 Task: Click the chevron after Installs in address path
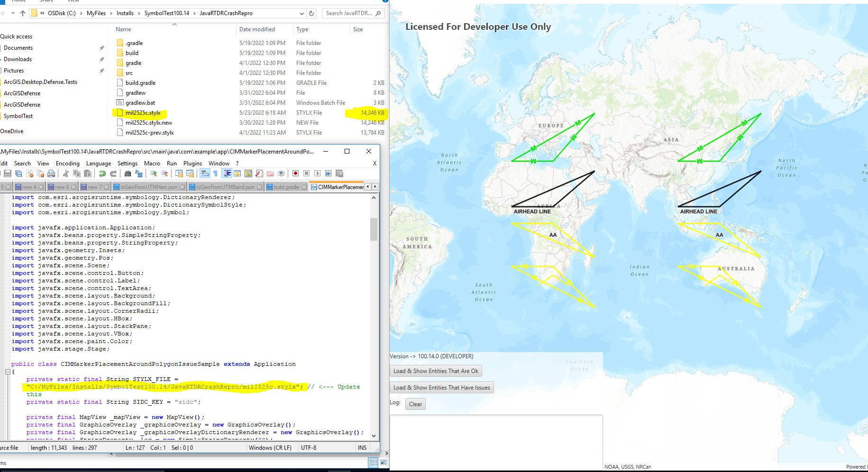click(x=139, y=13)
